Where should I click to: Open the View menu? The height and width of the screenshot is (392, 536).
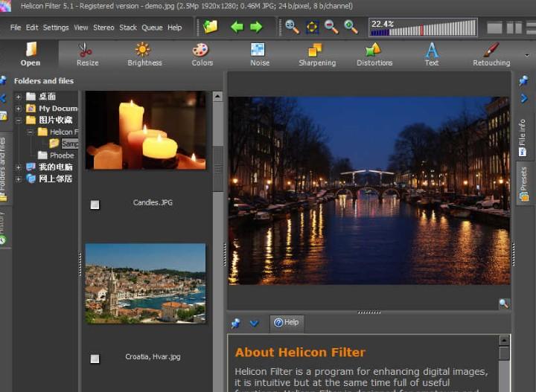(81, 28)
